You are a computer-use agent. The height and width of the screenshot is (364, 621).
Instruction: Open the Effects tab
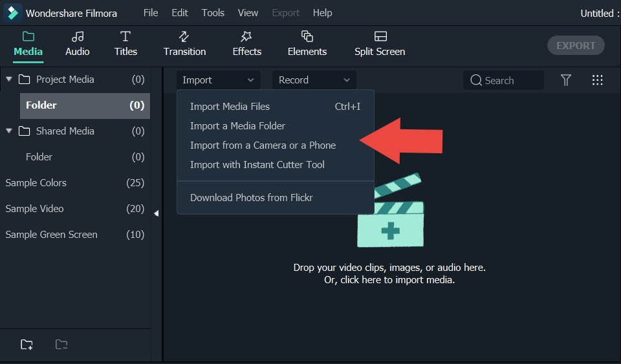tap(246, 44)
